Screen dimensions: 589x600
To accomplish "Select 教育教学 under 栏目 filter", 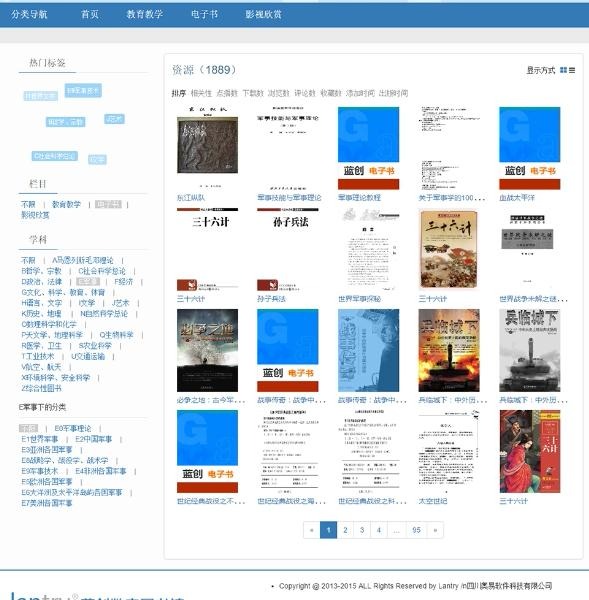I will [66, 204].
